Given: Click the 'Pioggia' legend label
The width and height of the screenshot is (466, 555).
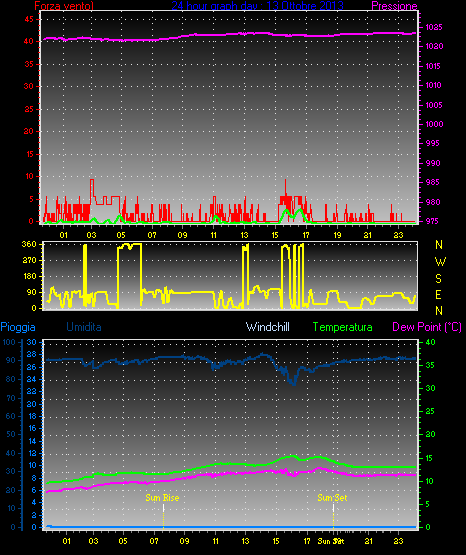Looking at the screenshot, I should [x=18, y=327].
